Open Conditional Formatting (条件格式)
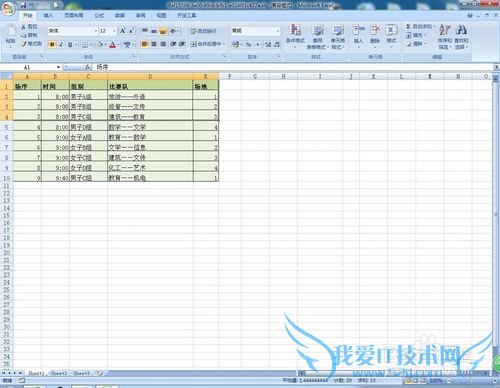The image size is (500, 388). (x=295, y=36)
